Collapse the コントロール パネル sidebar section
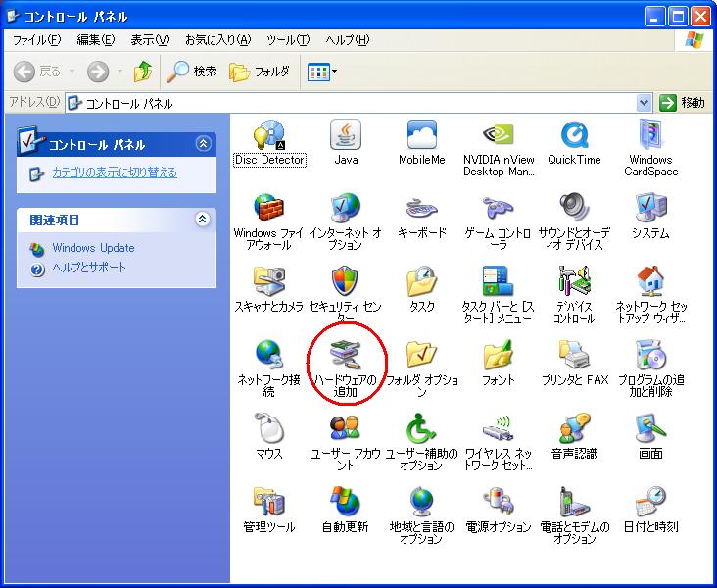The height and width of the screenshot is (588, 717). point(203,144)
